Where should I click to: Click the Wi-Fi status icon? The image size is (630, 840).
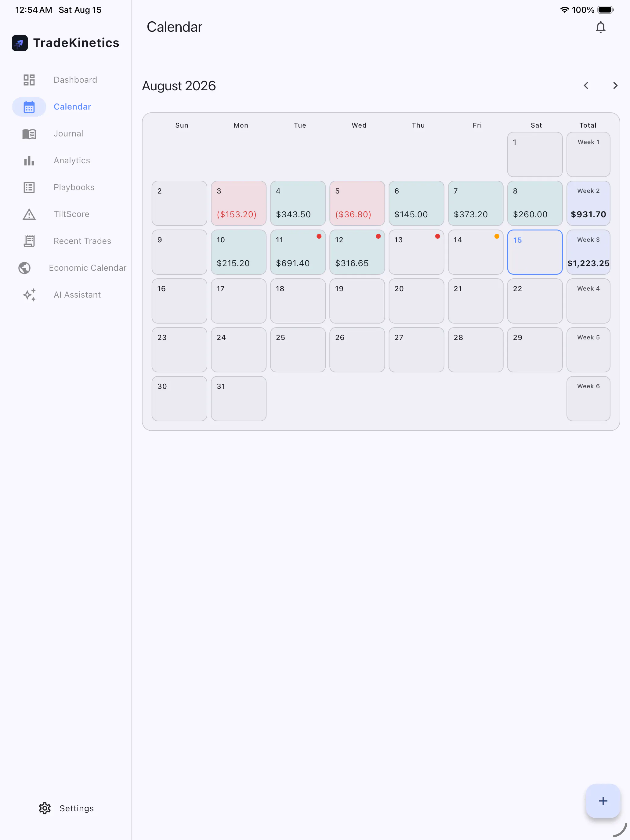point(564,10)
